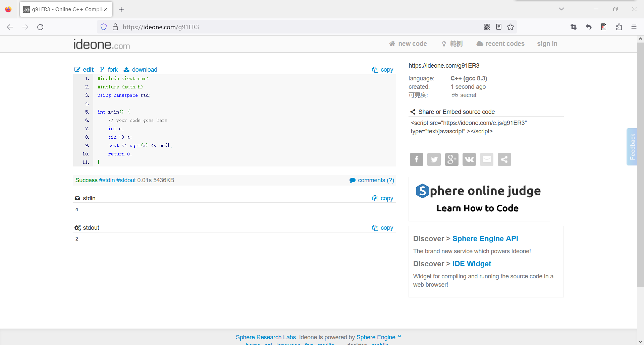Click the forward navigation arrow
Image resolution: width=644 pixels, height=345 pixels.
pos(25,27)
